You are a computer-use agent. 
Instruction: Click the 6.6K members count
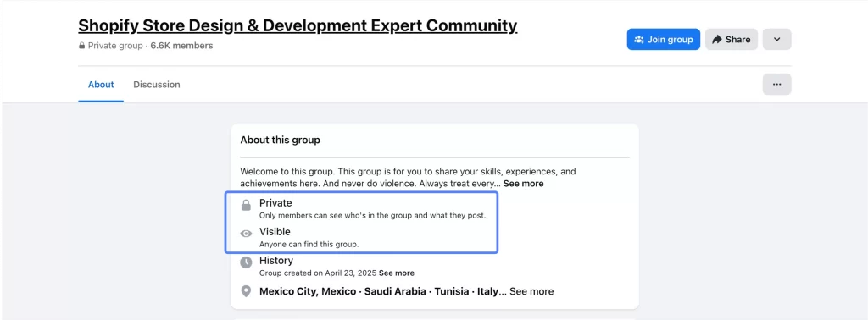pyautogui.click(x=181, y=46)
